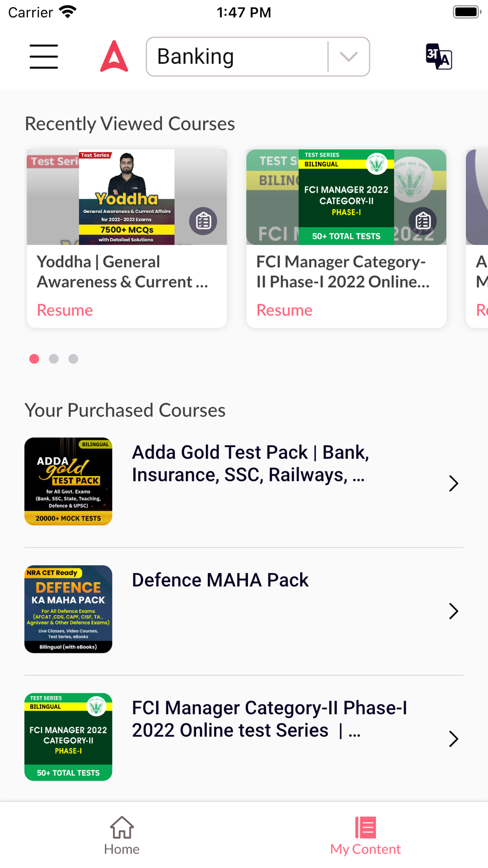
Task: Tap clipboard icon on Yoddha course card
Action: click(x=203, y=221)
